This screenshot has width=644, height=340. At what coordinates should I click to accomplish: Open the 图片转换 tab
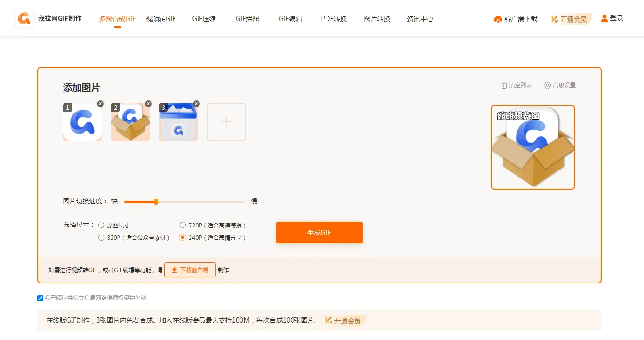point(377,19)
